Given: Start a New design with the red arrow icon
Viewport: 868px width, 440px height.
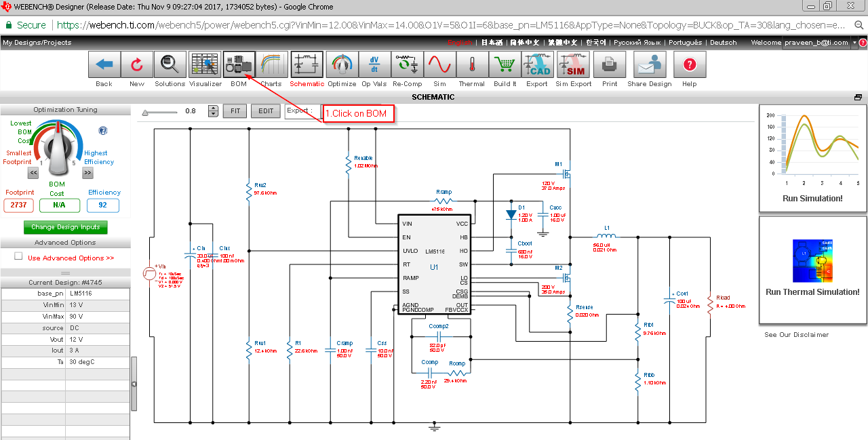Looking at the screenshot, I should click(137, 65).
